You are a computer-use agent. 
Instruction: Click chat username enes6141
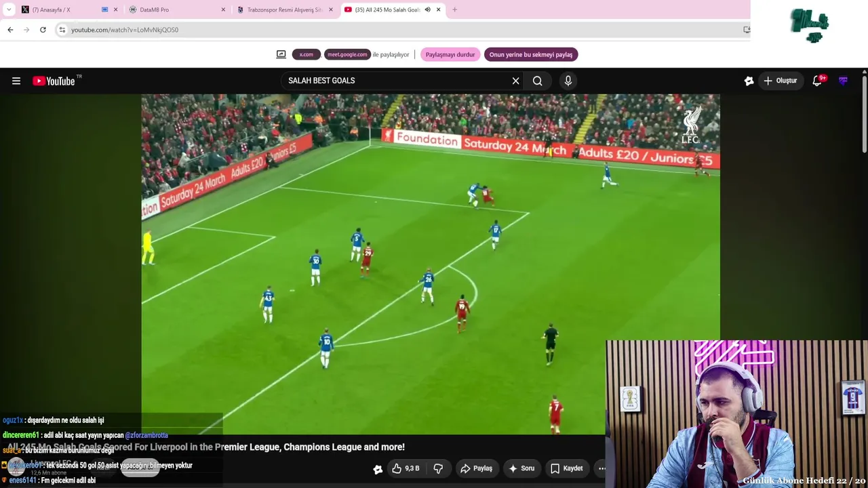(22, 481)
